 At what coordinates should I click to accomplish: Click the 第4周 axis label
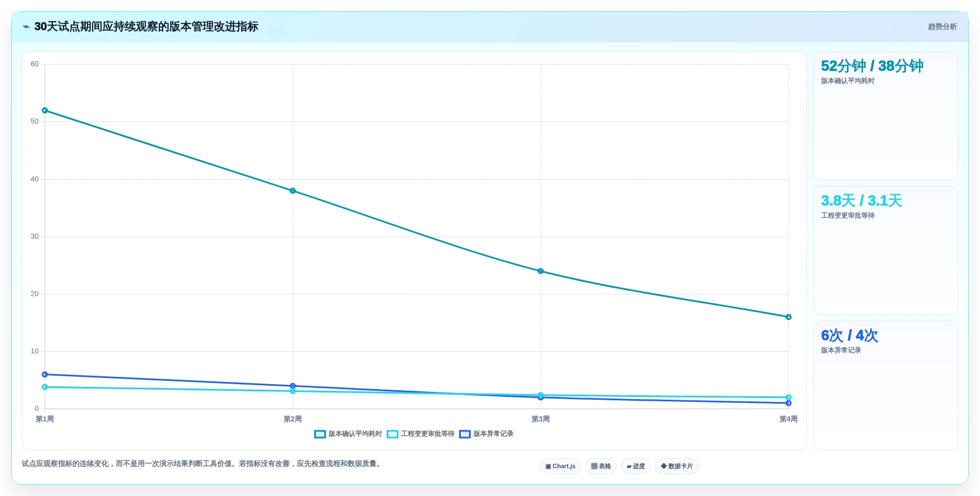788,419
